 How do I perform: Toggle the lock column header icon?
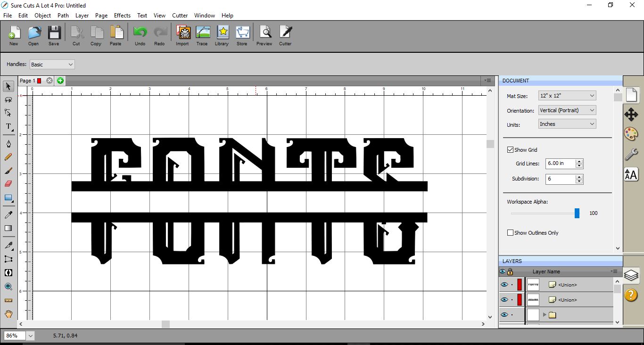510,271
